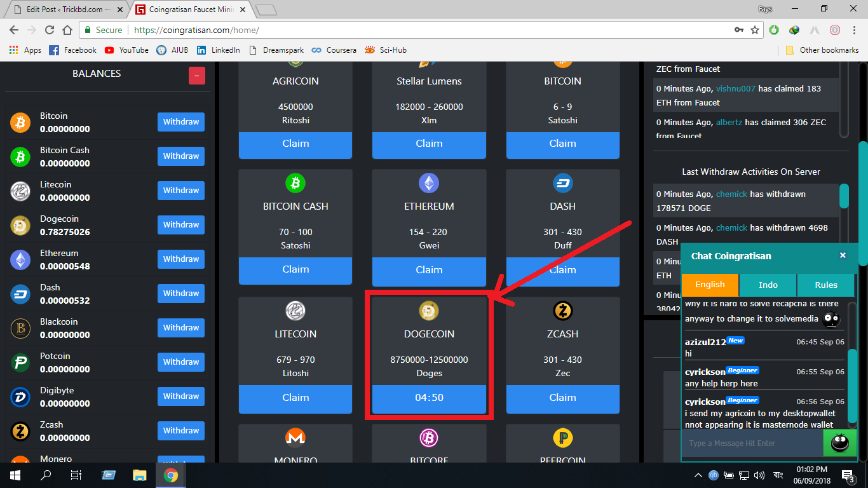Open Chrome from the Windows taskbar
Screen dimensions: 868x488
coord(170,475)
